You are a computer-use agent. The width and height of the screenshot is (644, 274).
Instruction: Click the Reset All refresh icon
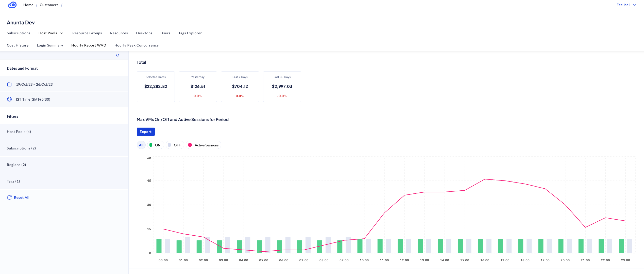9,197
